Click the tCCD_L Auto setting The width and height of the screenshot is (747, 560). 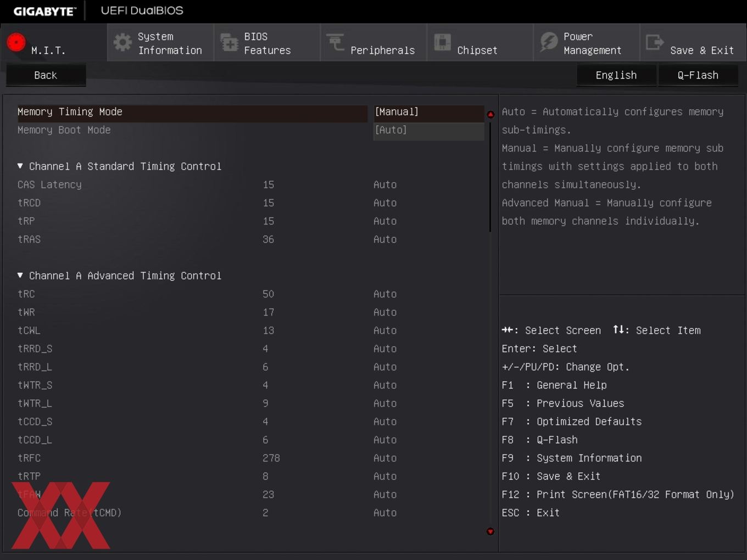tap(385, 439)
